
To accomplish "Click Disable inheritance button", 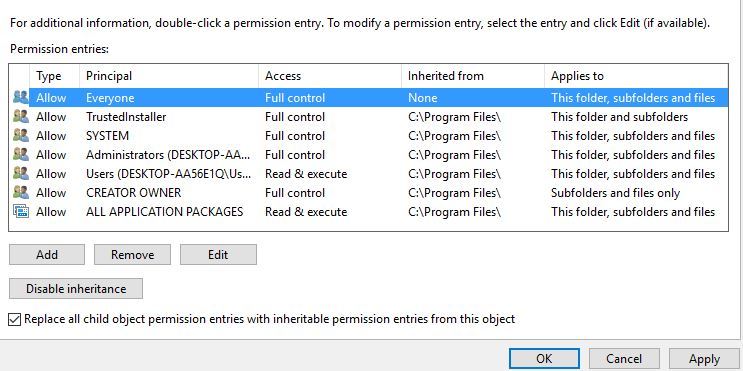I will [x=76, y=289].
